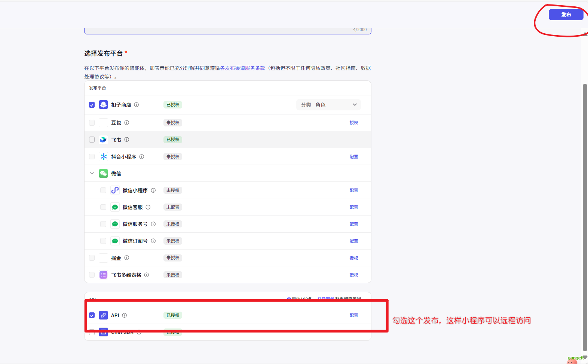
Task: Click the 微信客服 chat bubble icon
Action: pos(115,207)
